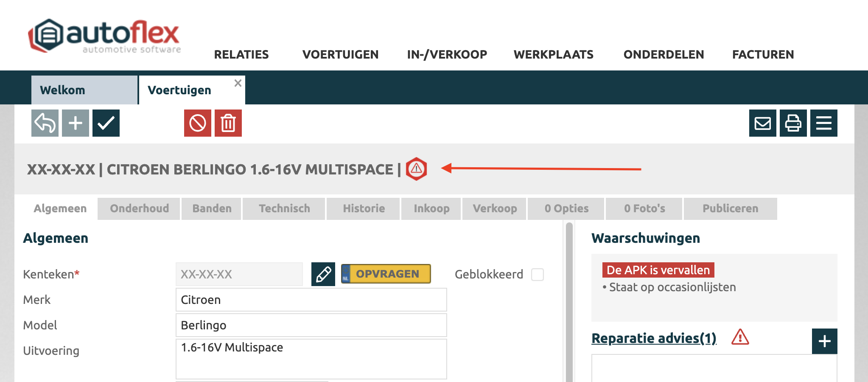Click the hexagon warning icon in title
Viewport: 868px width, 382px height.
pos(417,169)
